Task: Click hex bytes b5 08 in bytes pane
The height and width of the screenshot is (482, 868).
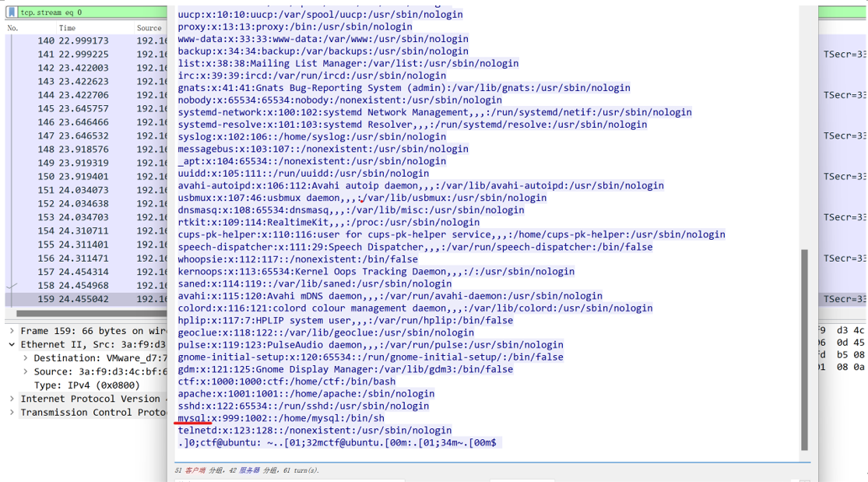Action: click(850, 354)
